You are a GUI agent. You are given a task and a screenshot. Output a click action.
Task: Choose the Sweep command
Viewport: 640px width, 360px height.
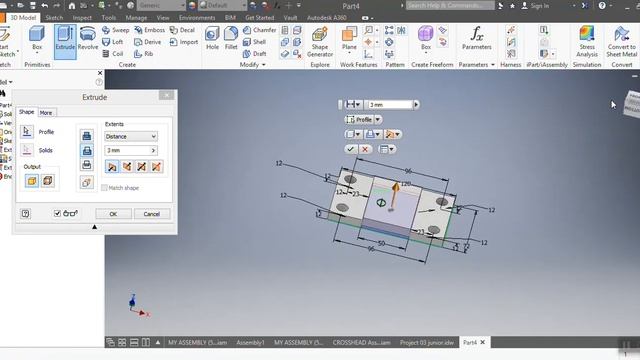116,30
